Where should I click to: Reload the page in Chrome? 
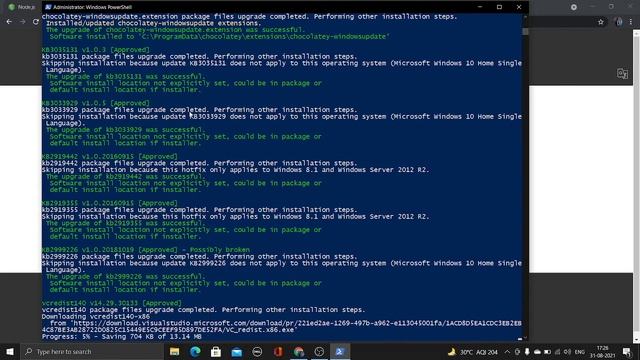point(36,22)
